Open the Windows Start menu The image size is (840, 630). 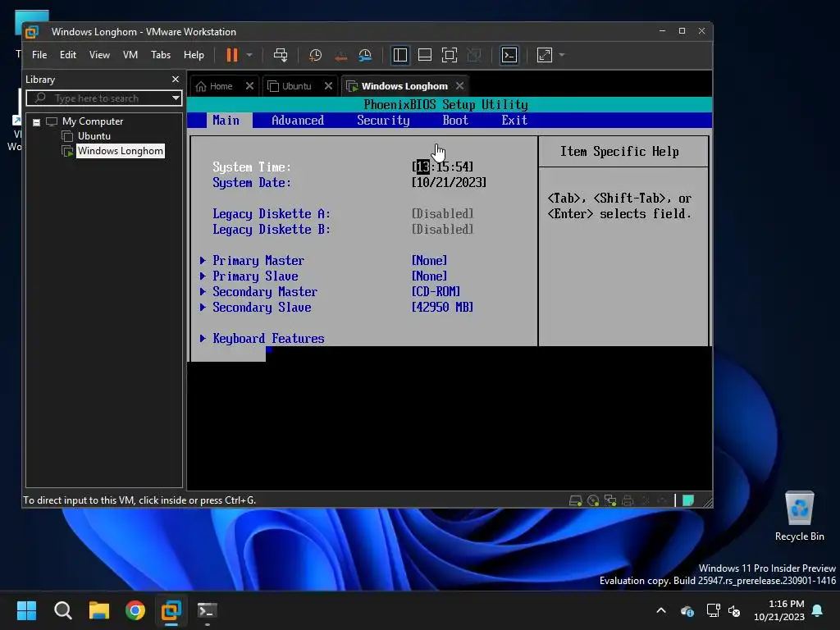[26, 610]
